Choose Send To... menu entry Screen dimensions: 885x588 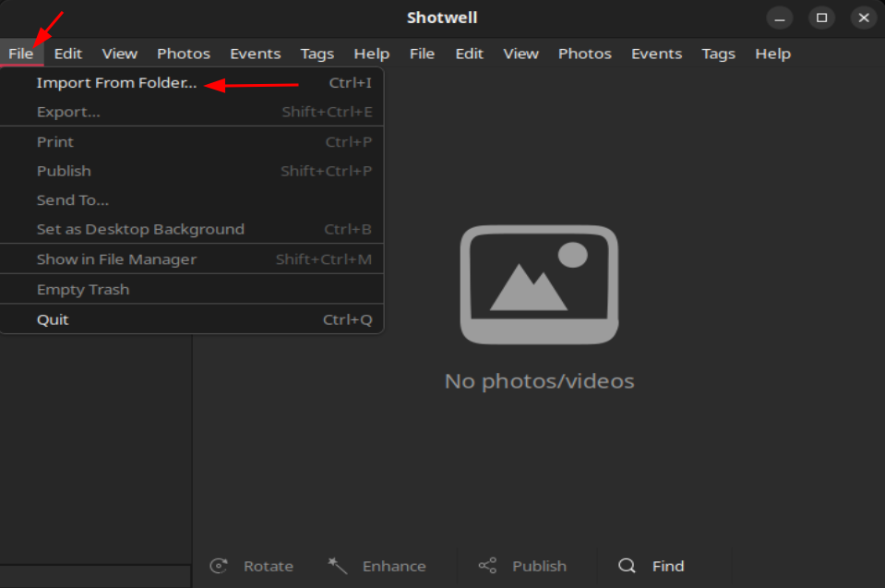[192, 200]
